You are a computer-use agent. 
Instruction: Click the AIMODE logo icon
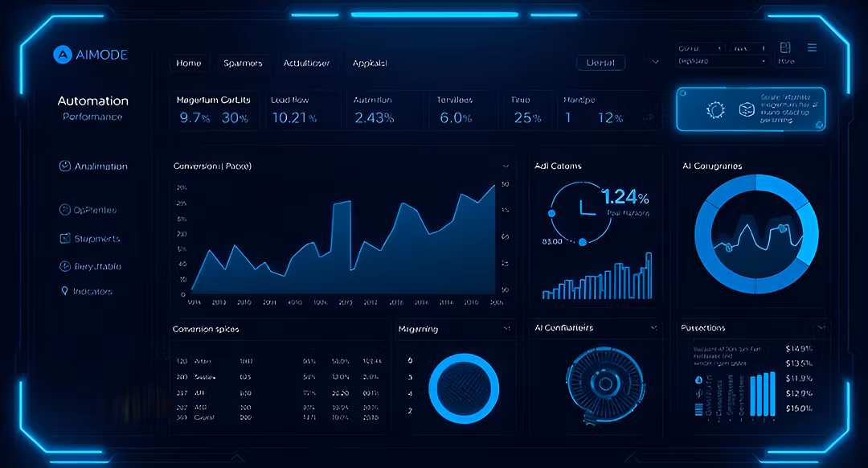63,55
